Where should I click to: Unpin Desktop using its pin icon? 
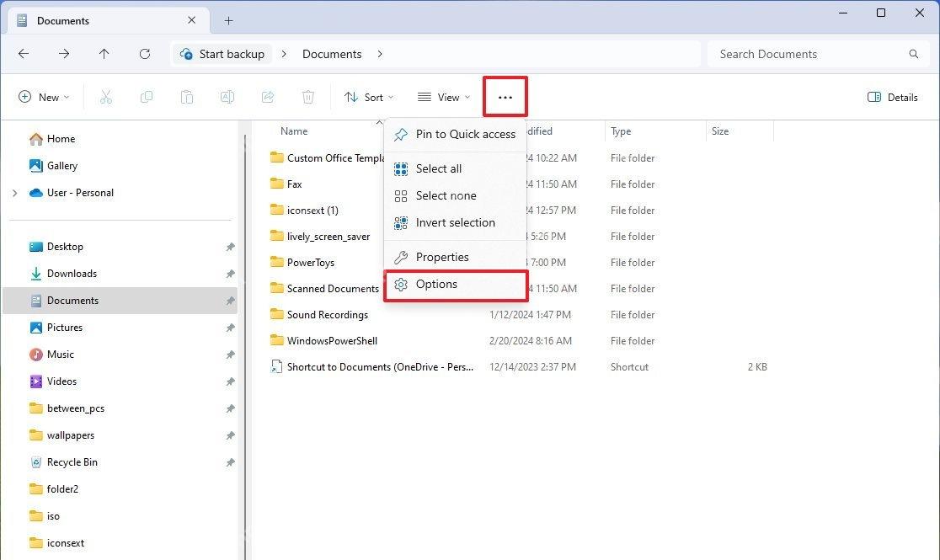[x=230, y=247]
